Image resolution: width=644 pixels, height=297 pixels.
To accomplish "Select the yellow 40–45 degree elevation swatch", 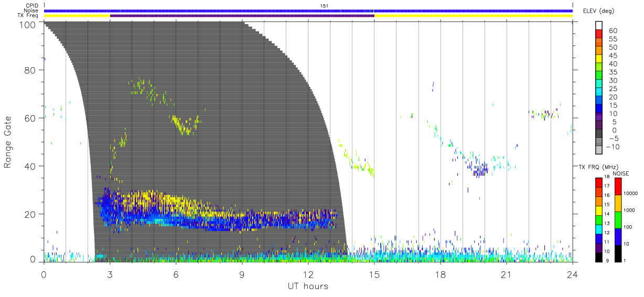I will [x=598, y=60].
